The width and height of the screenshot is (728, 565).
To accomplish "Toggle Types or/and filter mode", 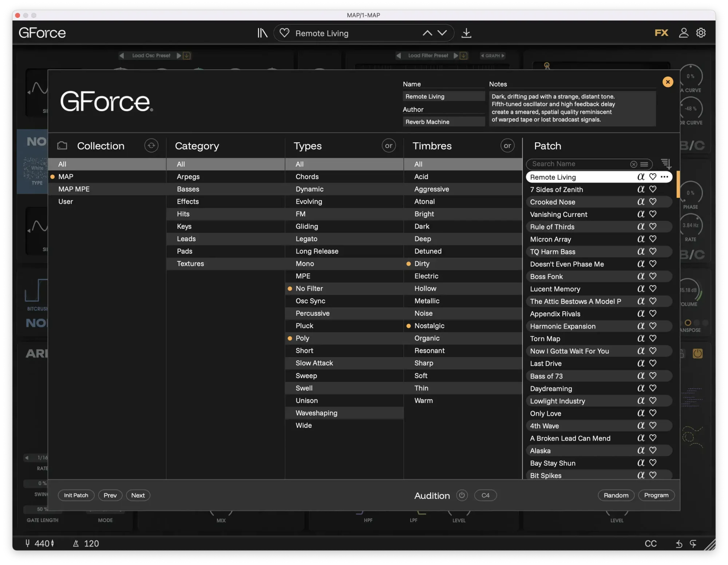I will 389,146.
